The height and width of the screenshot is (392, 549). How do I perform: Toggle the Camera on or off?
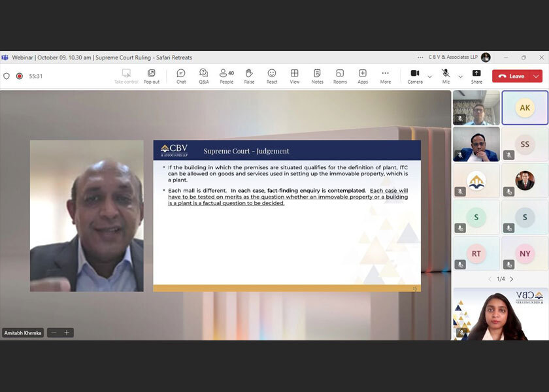tap(414, 76)
